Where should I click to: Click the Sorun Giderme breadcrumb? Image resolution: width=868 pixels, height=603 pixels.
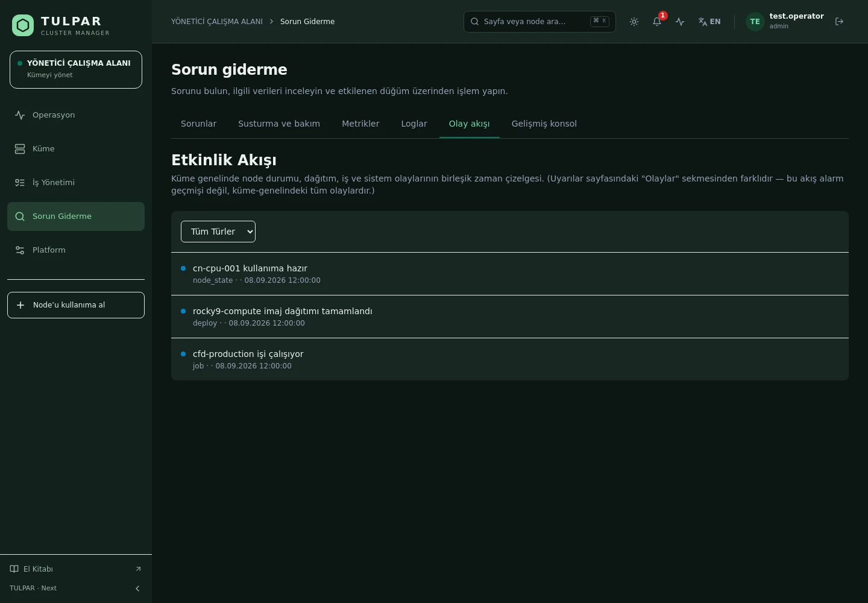(307, 22)
